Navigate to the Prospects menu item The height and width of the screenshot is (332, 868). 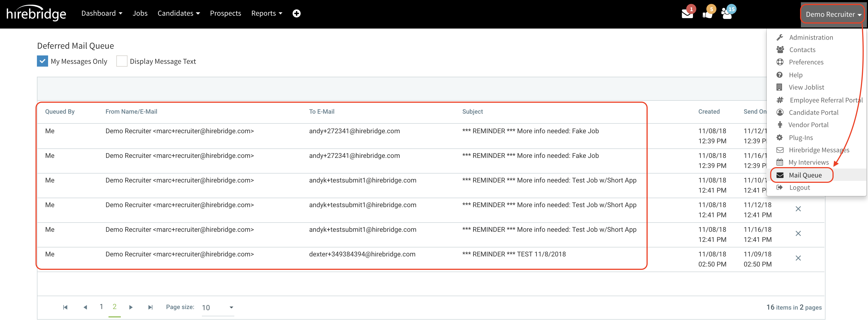coord(225,13)
